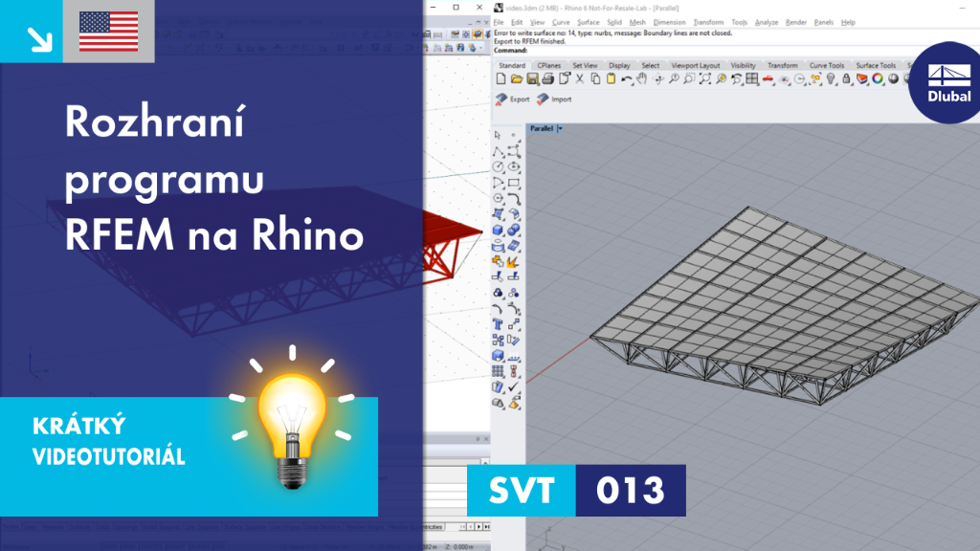Open the Layers panel icon
Viewport: 980px width, 551px height.
pyautogui.click(x=862, y=79)
